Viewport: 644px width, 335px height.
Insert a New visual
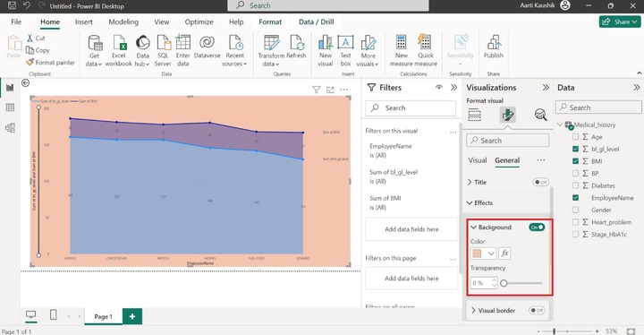click(326, 51)
